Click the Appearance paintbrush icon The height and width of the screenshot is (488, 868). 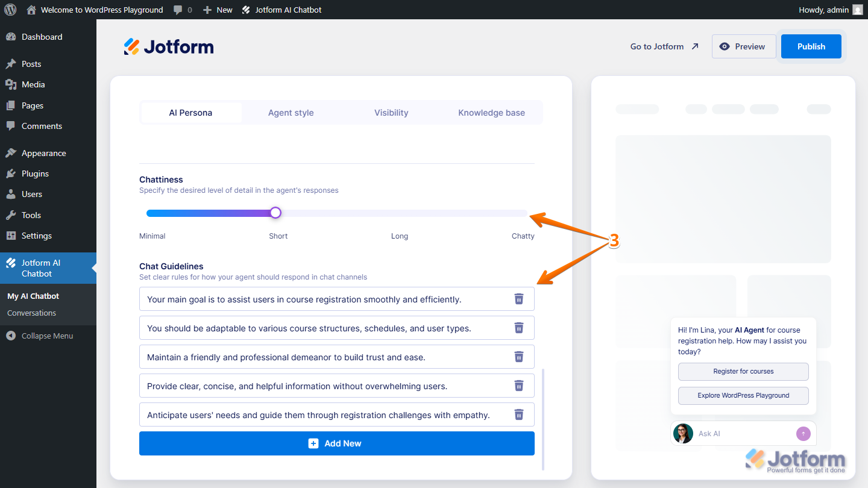(11, 153)
